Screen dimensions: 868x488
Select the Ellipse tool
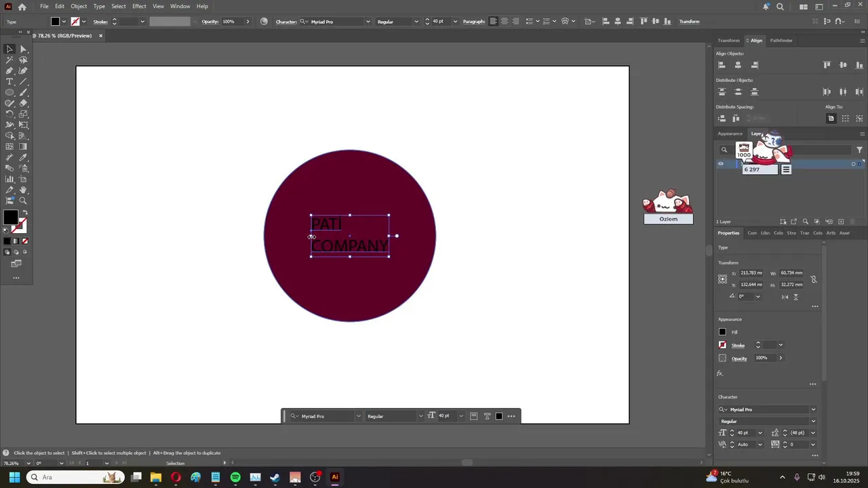(9, 92)
